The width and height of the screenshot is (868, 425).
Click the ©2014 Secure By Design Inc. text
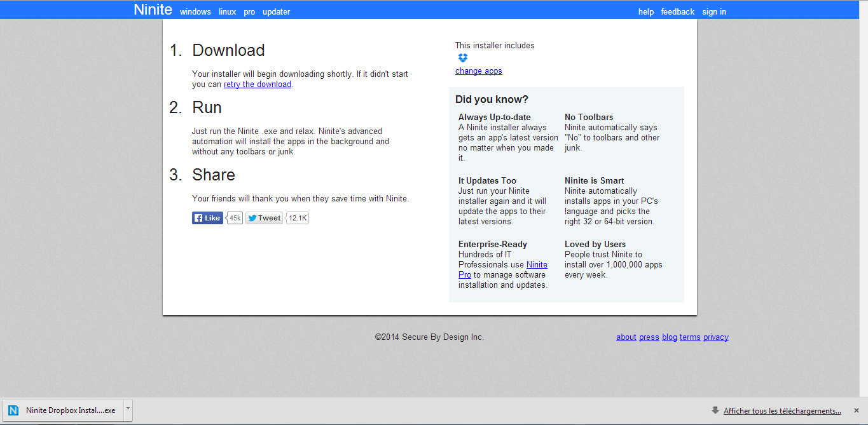coord(429,337)
